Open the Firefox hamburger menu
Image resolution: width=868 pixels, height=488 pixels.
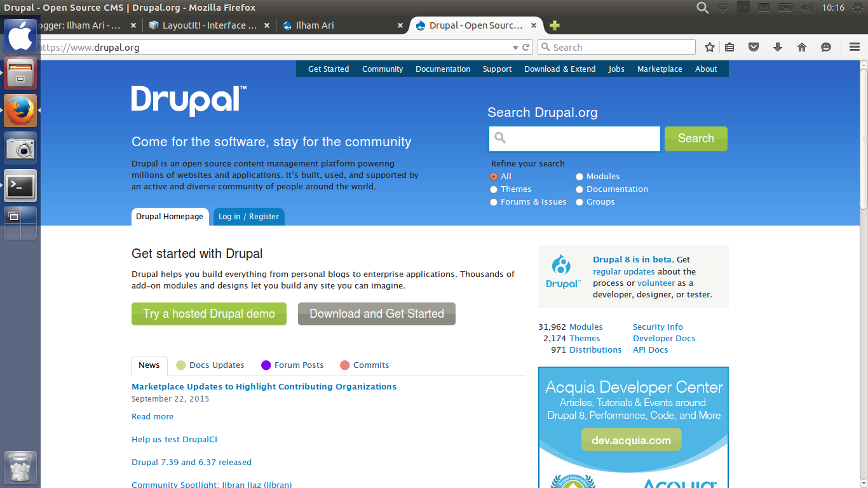(x=855, y=47)
